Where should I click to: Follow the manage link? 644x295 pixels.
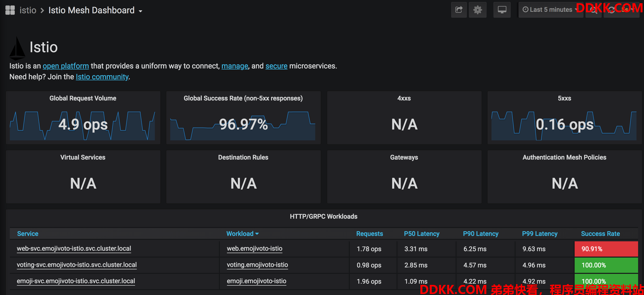pyautogui.click(x=235, y=66)
